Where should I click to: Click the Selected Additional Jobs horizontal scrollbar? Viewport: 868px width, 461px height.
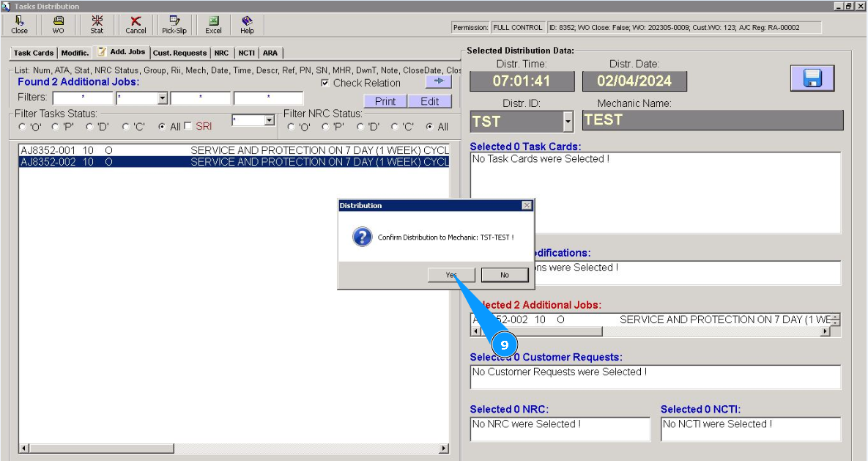[x=651, y=331]
